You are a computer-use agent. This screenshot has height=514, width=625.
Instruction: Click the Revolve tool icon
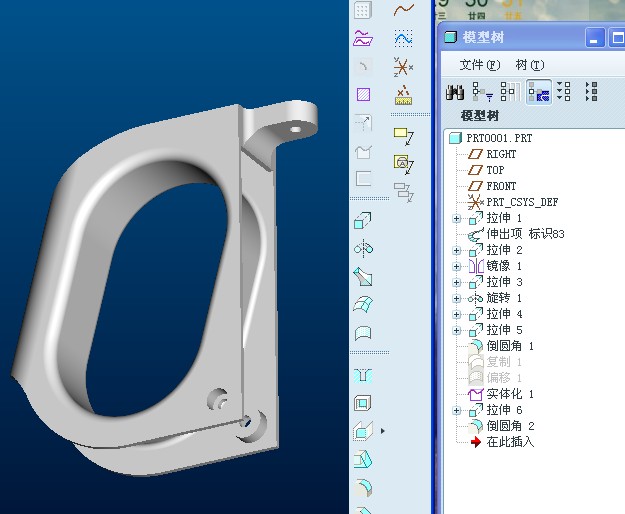tap(364, 248)
